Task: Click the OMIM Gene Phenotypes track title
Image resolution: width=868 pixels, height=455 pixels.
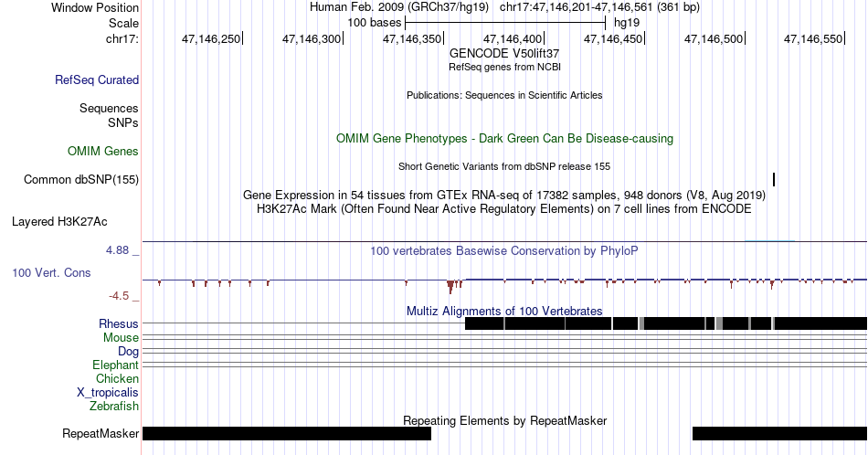Action: coord(504,138)
